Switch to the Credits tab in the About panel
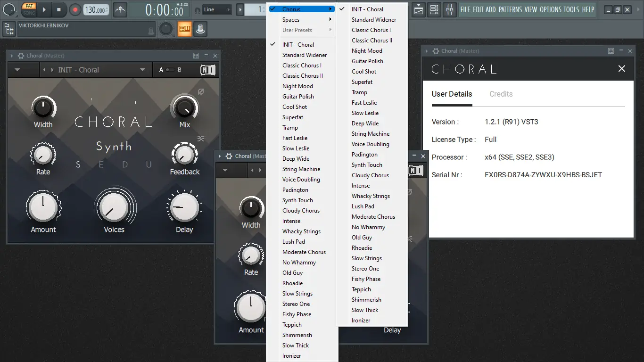This screenshot has height=362, width=644. pyautogui.click(x=501, y=94)
